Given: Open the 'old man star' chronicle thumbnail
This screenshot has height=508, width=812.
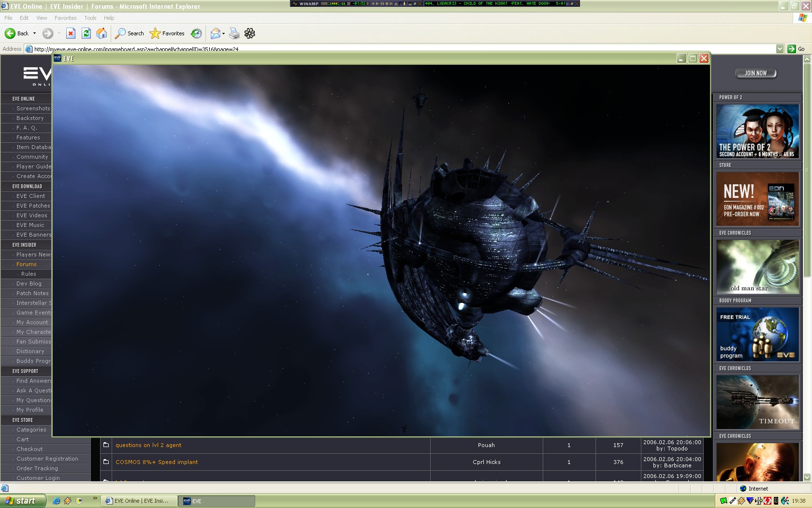Looking at the screenshot, I should (757, 267).
